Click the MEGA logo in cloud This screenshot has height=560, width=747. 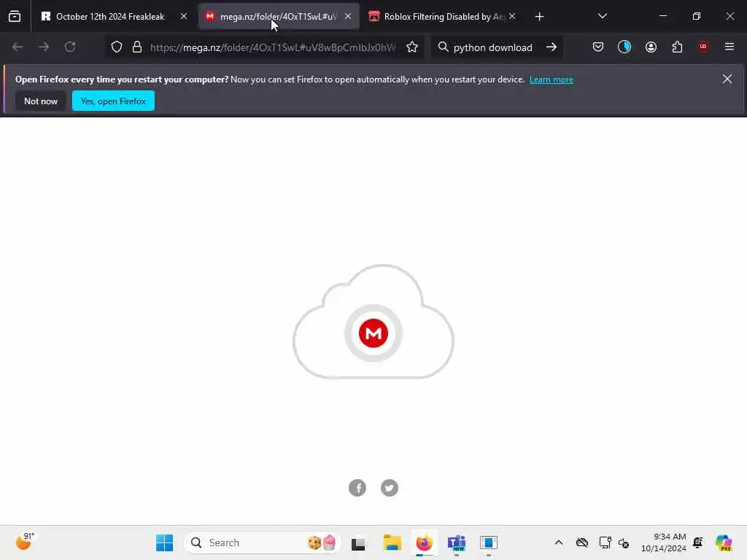pyautogui.click(x=373, y=333)
